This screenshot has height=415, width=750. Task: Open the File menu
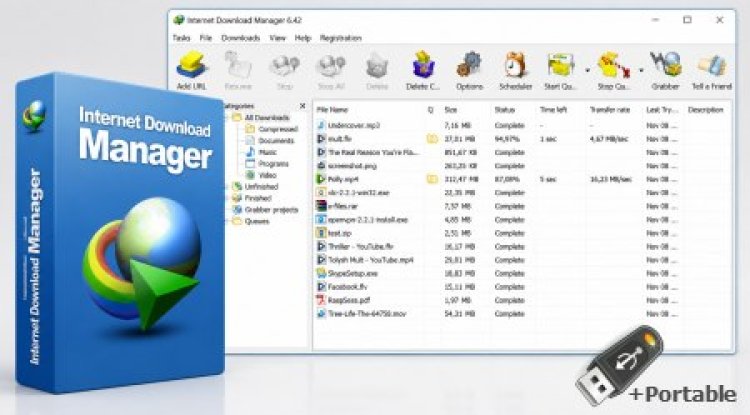click(x=206, y=38)
